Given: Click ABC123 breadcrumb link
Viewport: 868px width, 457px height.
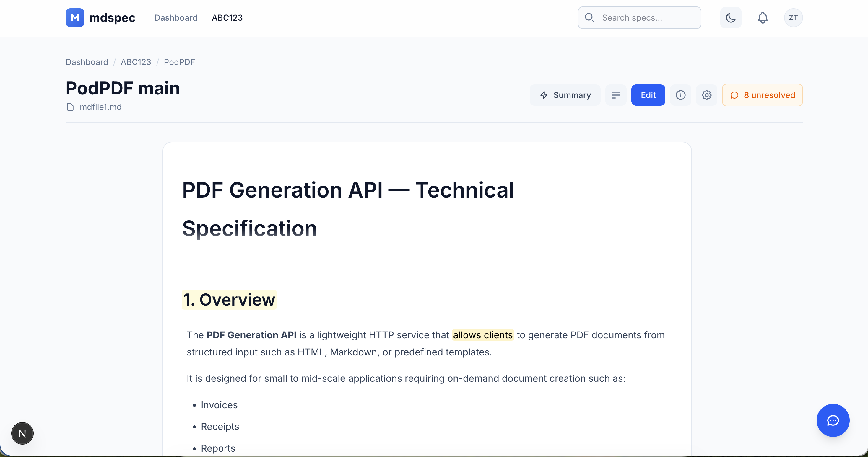Looking at the screenshot, I should (136, 62).
